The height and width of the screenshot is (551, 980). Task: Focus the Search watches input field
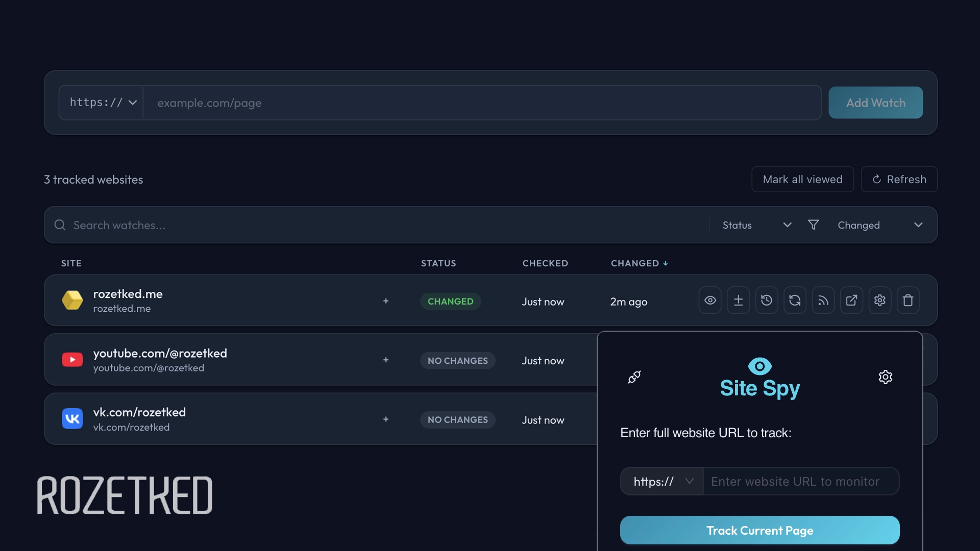204,225
